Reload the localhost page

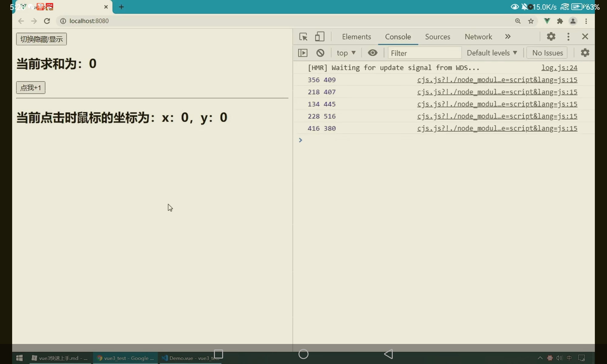pyautogui.click(x=47, y=21)
